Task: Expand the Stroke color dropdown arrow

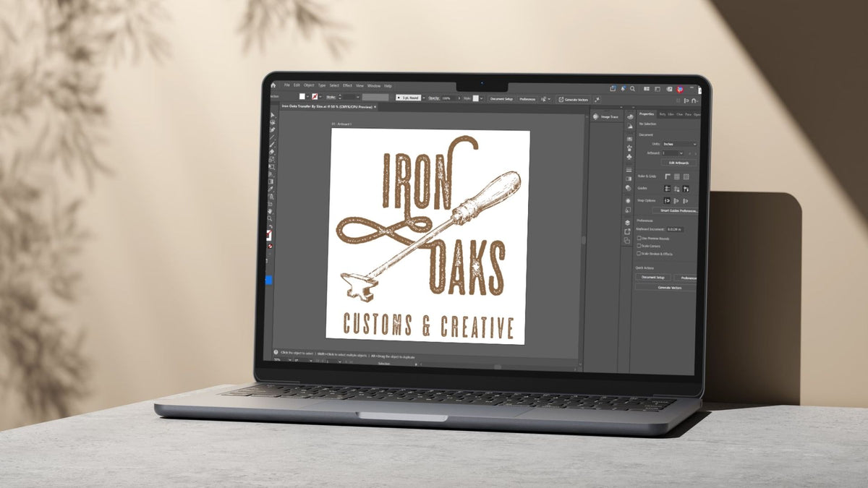Action: tap(321, 97)
